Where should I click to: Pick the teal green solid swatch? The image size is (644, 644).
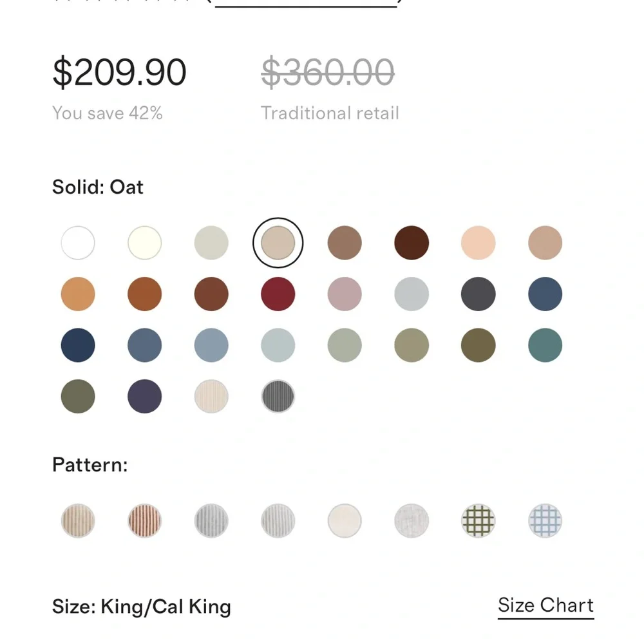(x=545, y=345)
